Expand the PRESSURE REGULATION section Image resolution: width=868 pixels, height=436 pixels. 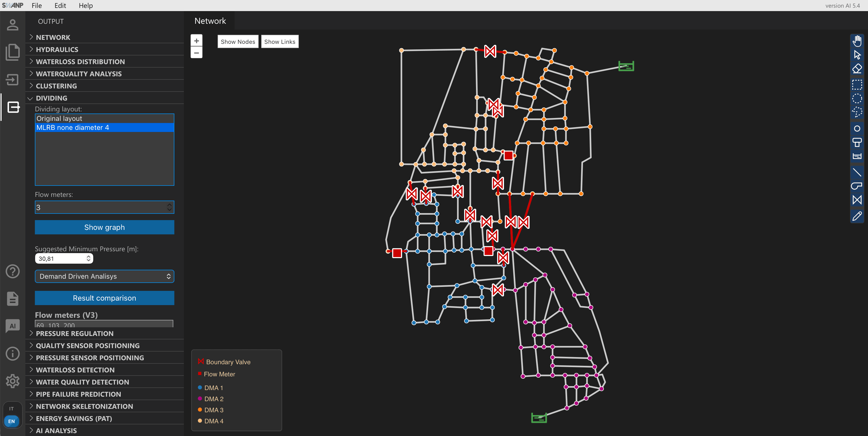[104, 334]
